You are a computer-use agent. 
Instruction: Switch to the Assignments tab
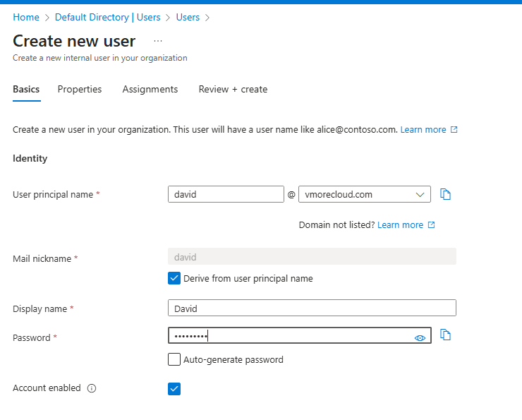coord(150,90)
